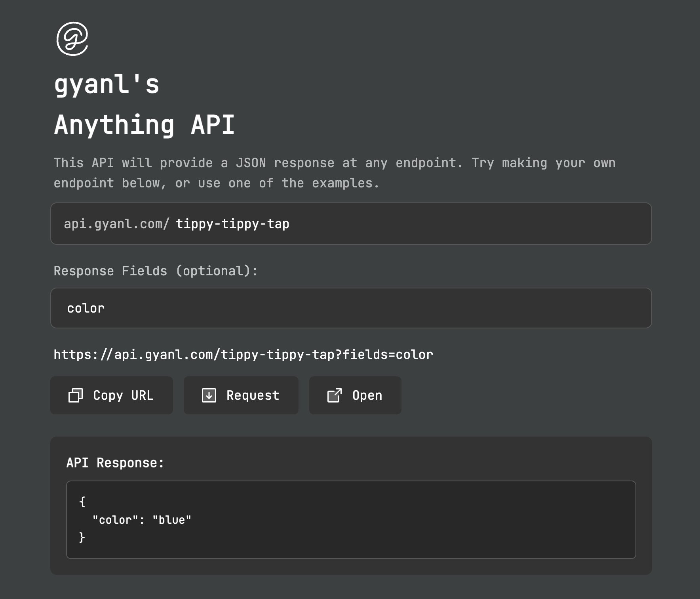The image size is (700, 599).
Task: Click the Response Fields input with color
Action: point(351,308)
